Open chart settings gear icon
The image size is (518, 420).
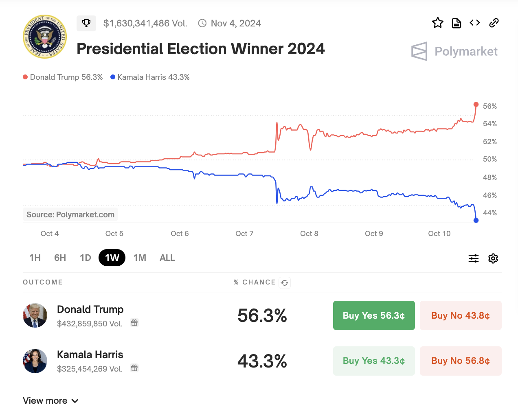pyautogui.click(x=493, y=258)
